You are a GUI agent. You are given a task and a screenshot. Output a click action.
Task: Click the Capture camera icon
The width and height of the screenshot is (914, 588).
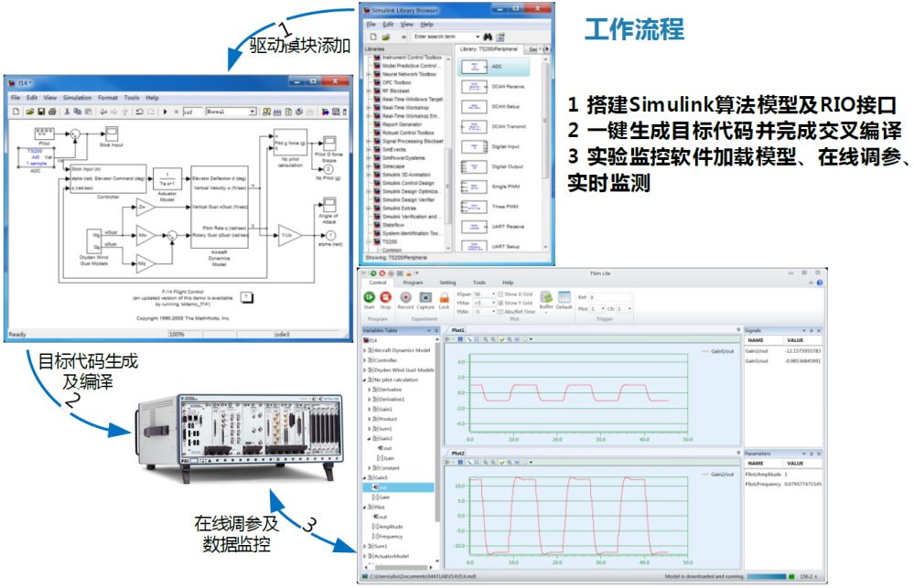425,298
